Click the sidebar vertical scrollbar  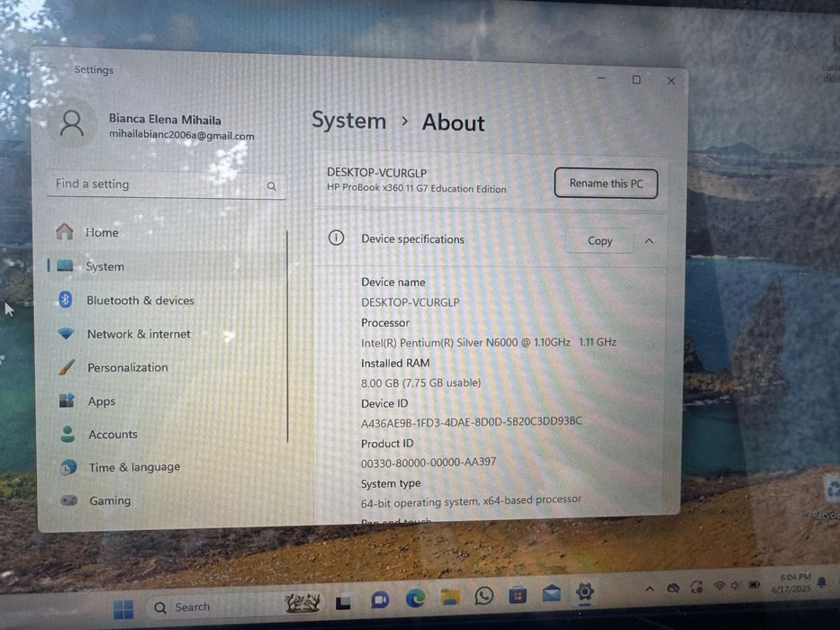click(x=287, y=337)
